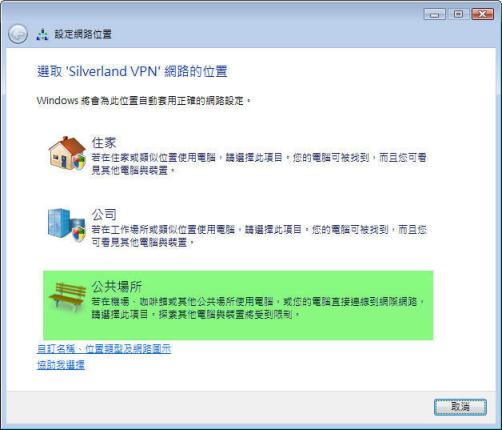Minimize the network location window
The height and width of the screenshot is (430, 502).
point(434,14)
